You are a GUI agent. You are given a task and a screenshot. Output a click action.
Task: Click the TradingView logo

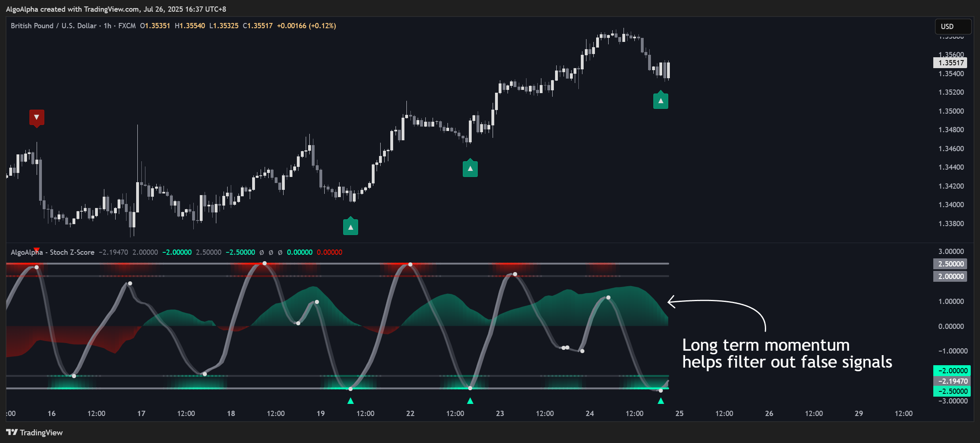34,433
